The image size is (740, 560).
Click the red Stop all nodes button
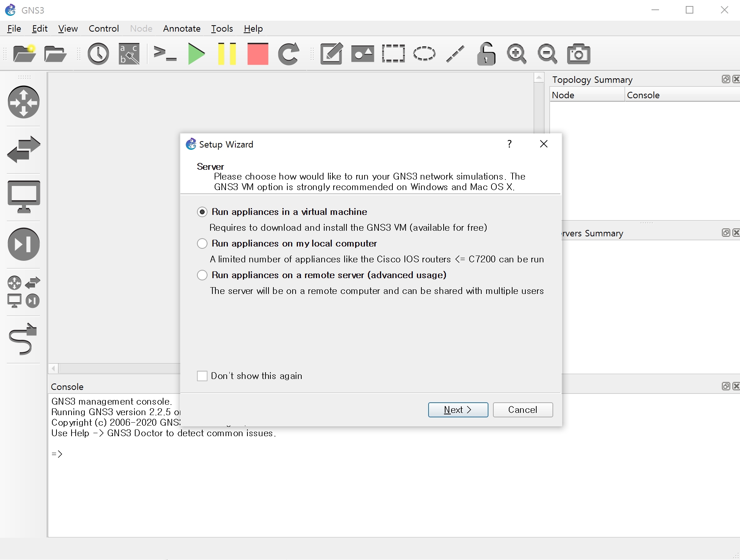pos(258,54)
